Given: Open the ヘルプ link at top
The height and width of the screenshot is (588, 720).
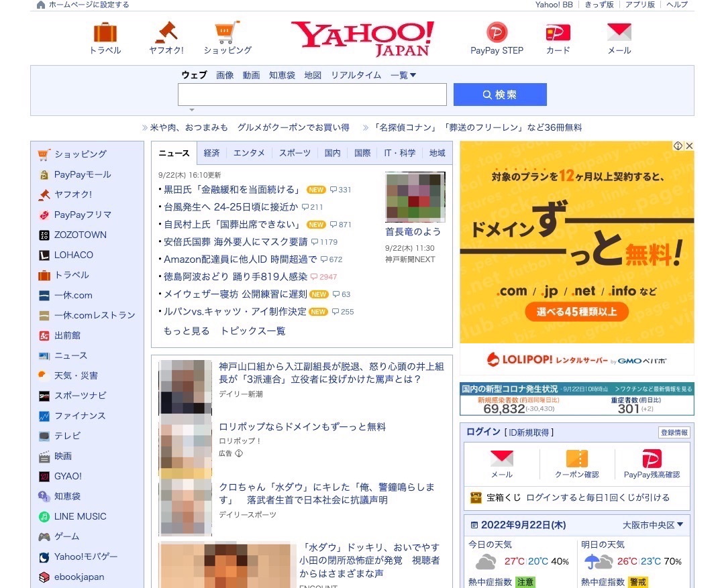Looking at the screenshot, I should click(x=677, y=5).
